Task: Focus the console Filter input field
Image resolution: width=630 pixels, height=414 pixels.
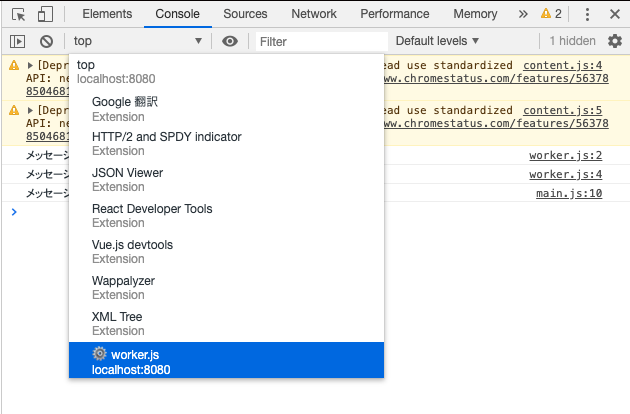Action: (x=318, y=41)
